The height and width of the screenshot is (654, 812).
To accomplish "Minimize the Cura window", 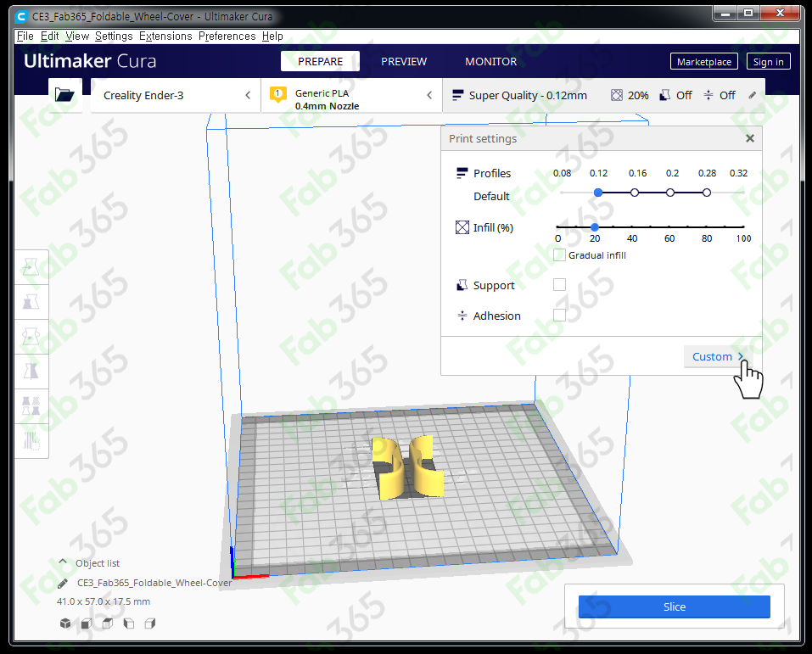I will coord(725,14).
